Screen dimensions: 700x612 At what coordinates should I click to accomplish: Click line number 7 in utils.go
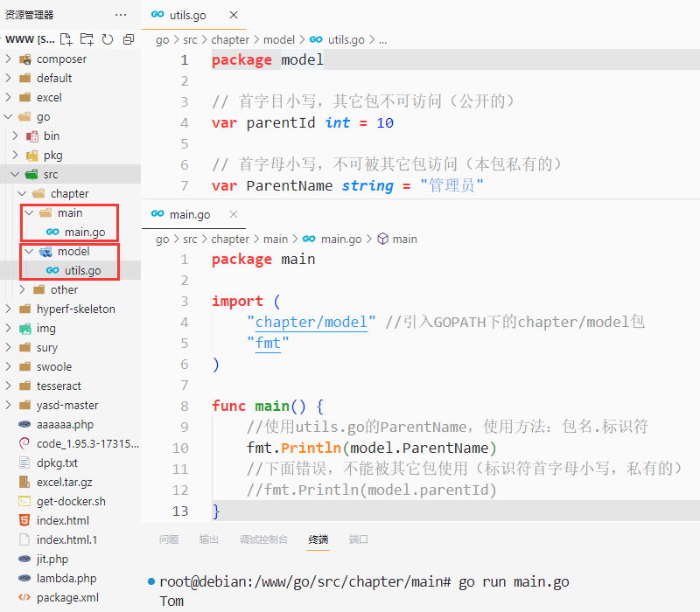185,185
